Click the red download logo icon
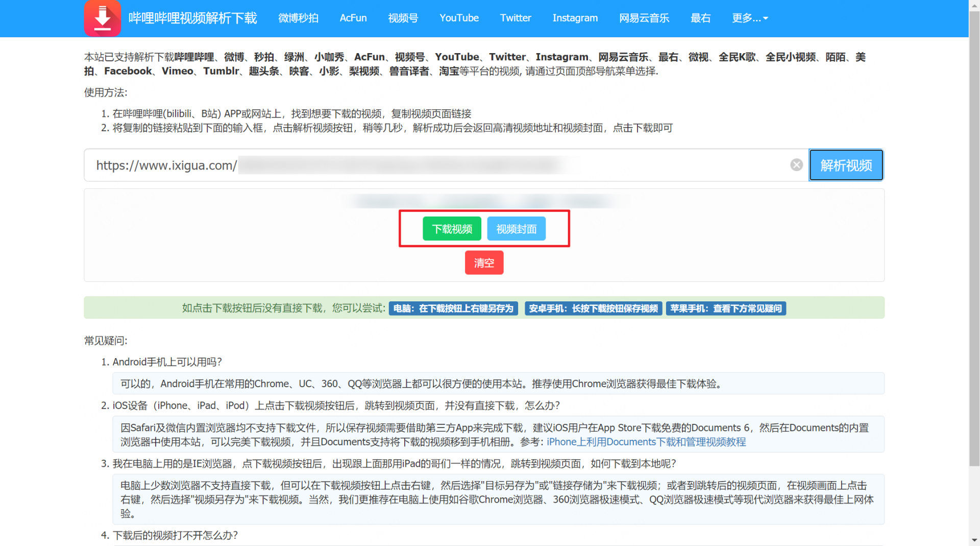This screenshot has width=980, height=546. pyautogui.click(x=103, y=18)
